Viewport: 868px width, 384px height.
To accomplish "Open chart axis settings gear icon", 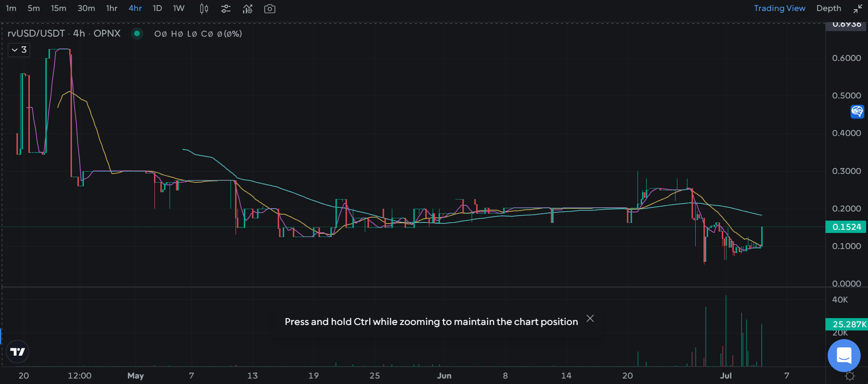I will click(850, 376).
